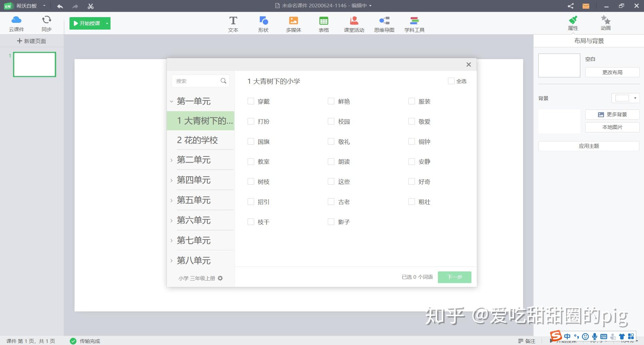This screenshot has width=644, height=345.
Task: Click the 更多背景 more backgrounds button
Action: point(612,115)
